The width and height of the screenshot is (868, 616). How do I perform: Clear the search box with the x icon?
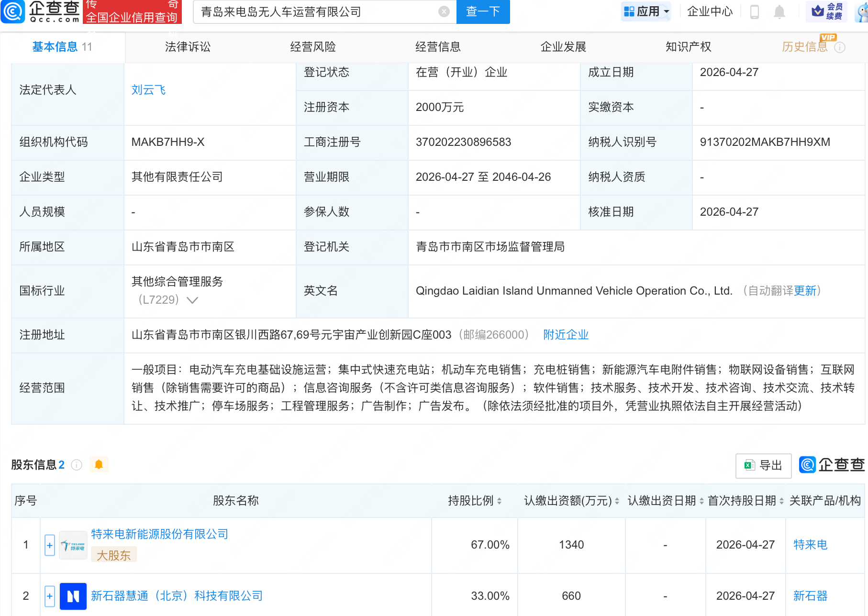[444, 12]
